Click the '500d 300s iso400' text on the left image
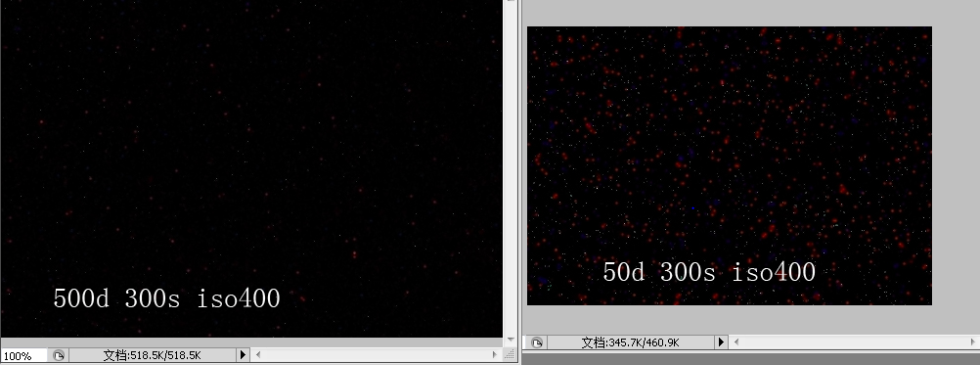 166,298
